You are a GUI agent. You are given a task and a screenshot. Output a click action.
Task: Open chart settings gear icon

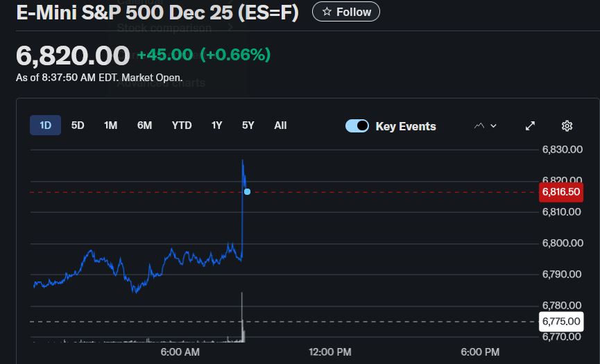pos(567,125)
